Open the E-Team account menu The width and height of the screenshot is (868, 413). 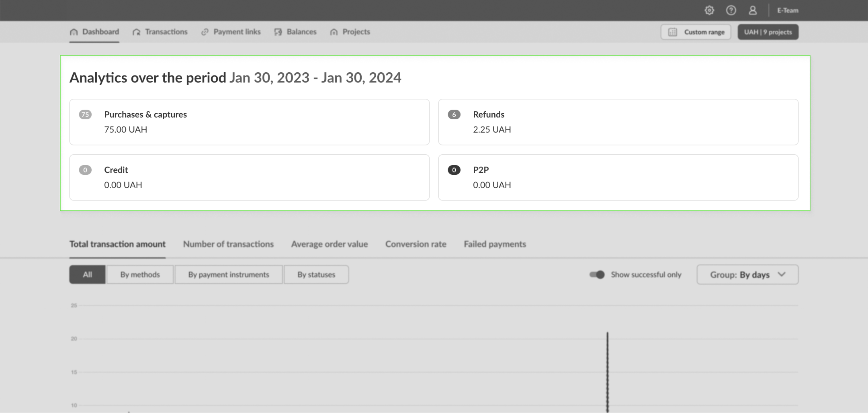click(787, 10)
